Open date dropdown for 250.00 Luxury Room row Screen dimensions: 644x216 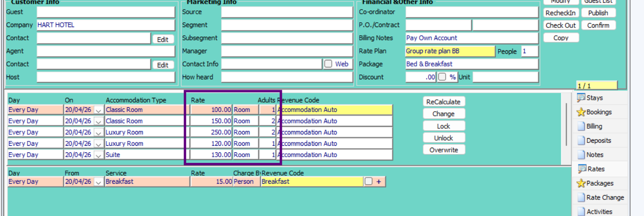point(99,132)
